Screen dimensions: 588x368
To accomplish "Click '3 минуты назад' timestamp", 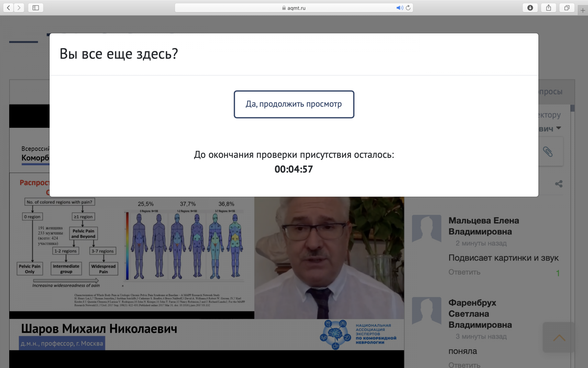I will tap(481, 336).
